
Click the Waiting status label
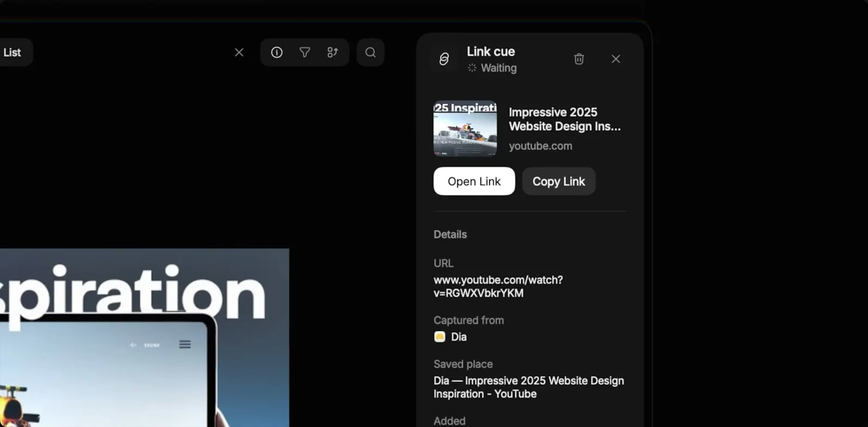pos(499,68)
